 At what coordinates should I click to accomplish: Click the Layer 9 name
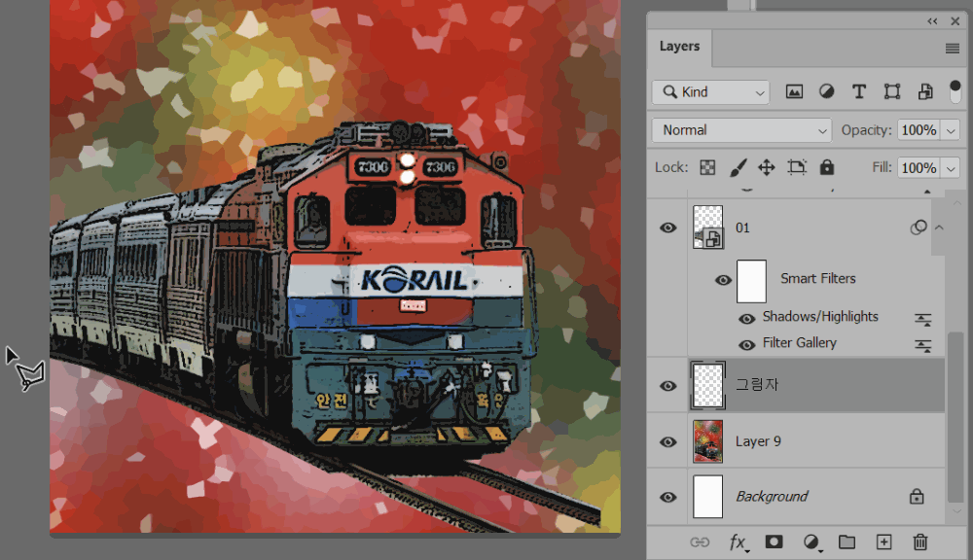tap(758, 441)
